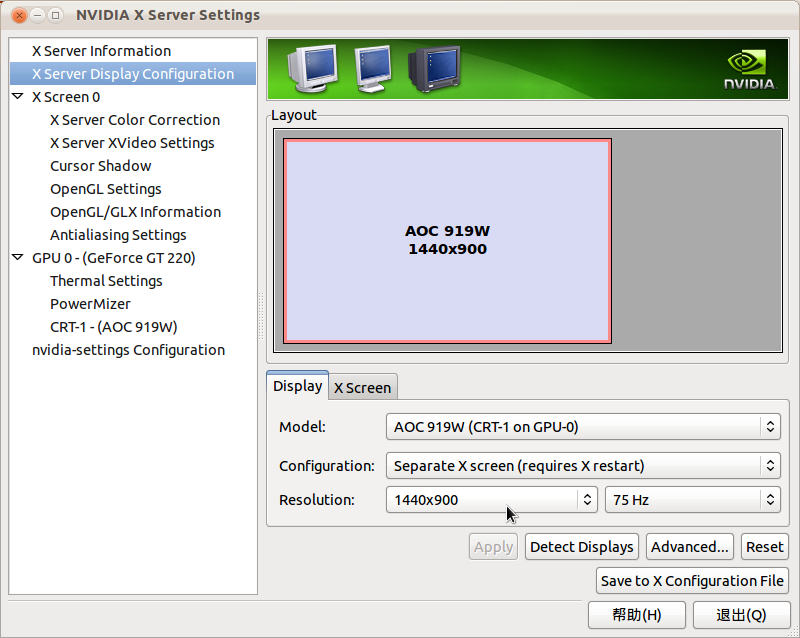Collapse the X Screen 0 tree node

tap(18, 96)
